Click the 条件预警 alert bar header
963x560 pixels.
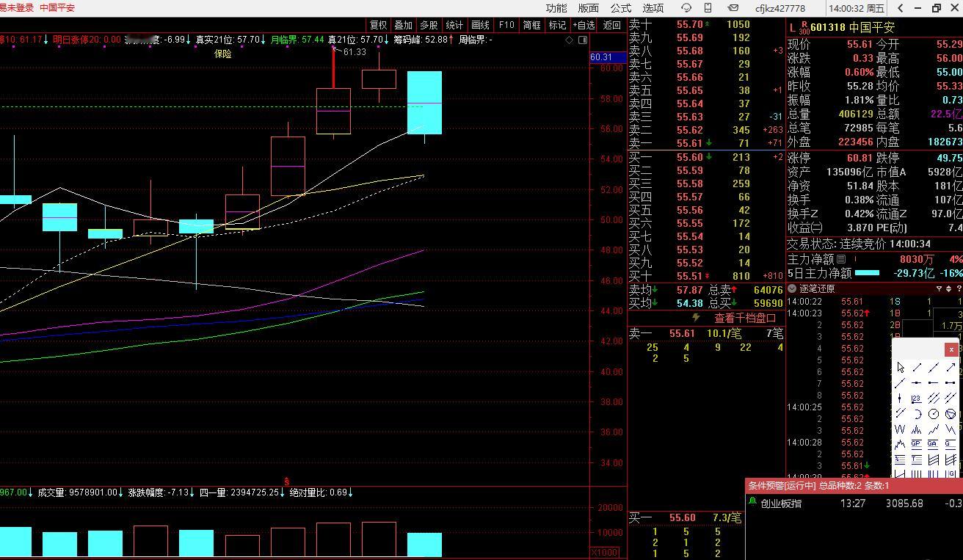pos(854,485)
